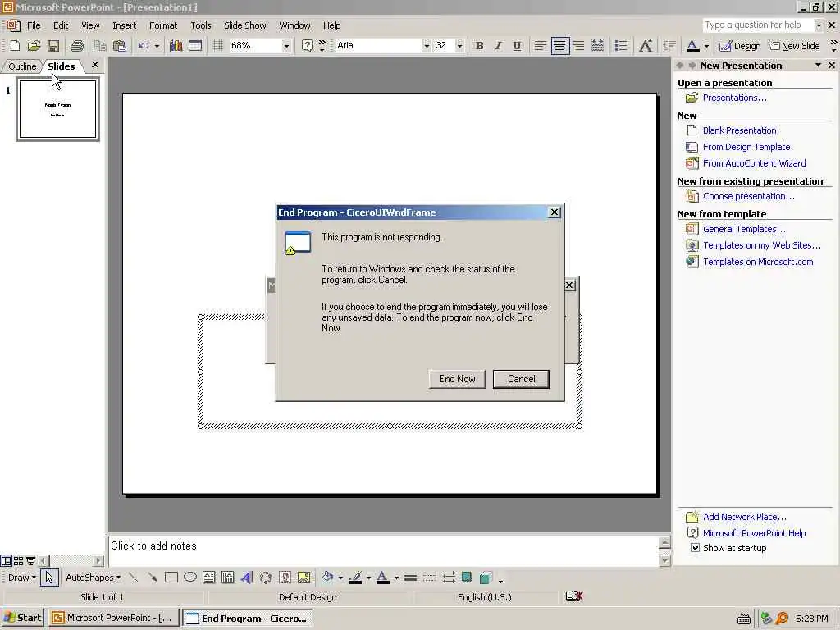This screenshot has height=630, width=840.
Task: Open the Insert menu
Action: click(125, 25)
